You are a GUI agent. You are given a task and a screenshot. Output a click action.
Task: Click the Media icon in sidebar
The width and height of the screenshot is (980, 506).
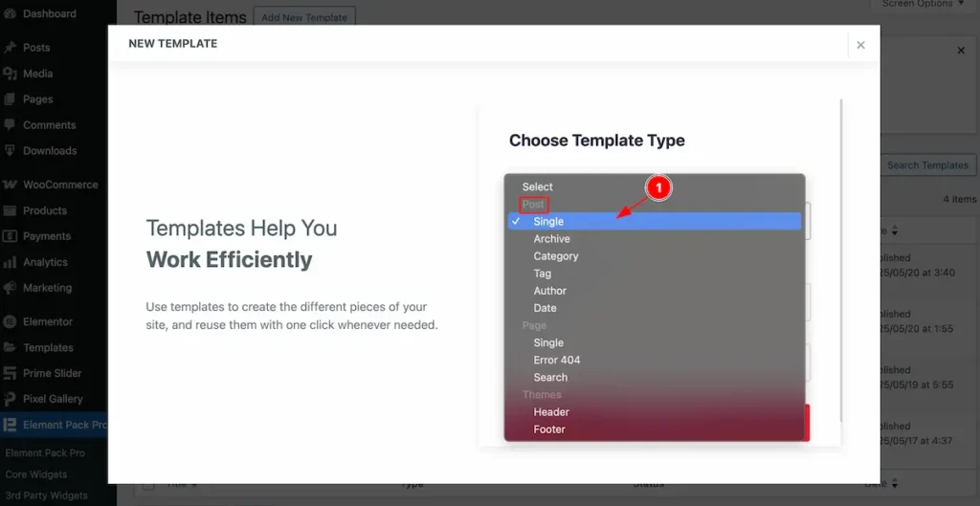[10, 74]
